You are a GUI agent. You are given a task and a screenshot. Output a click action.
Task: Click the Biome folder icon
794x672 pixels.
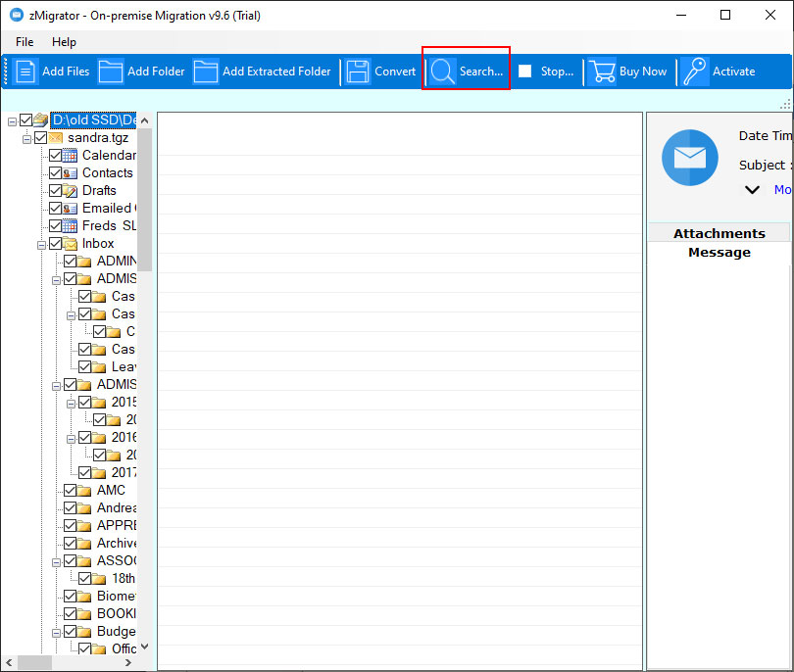(84, 597)
